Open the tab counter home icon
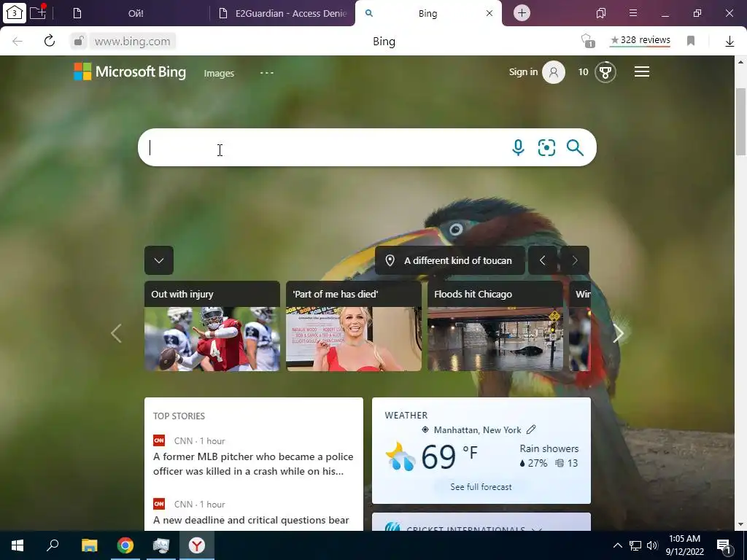Image resolution: width=747 pixels, height=560 pixels. click(15, 13)
